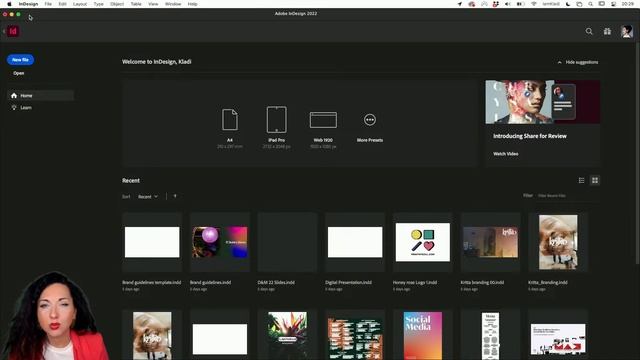The width and height of the screenshot is (640, 360).
Task: Open the Help menu
Action: click(193, 4)
